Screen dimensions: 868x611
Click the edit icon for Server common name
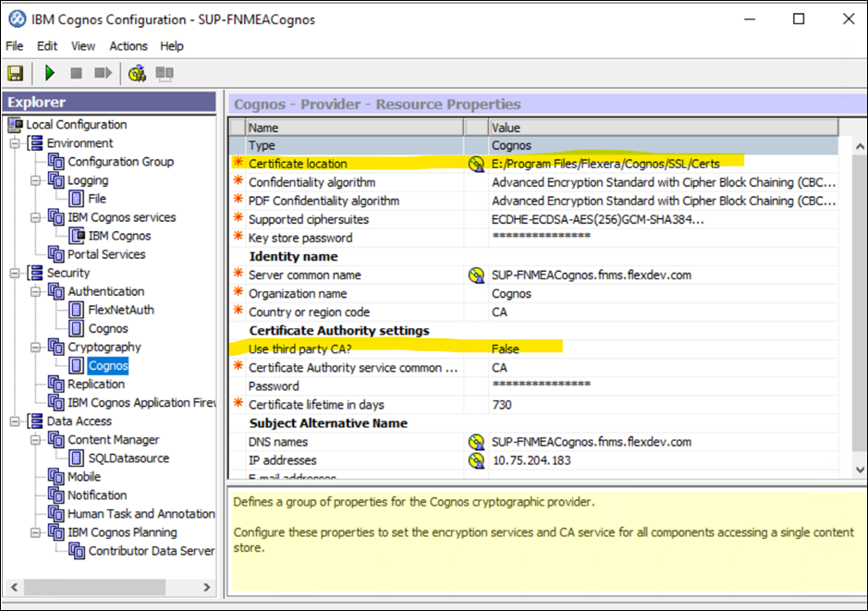476,275
